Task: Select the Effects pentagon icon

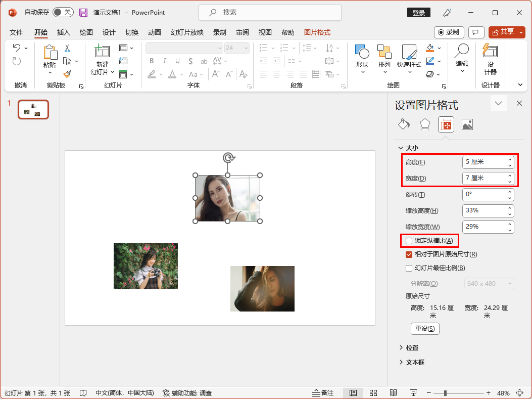Action: pos(425,124)
